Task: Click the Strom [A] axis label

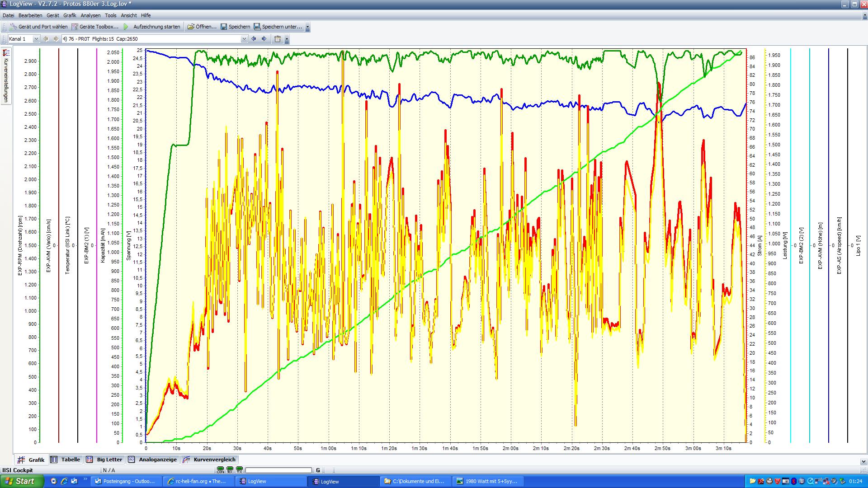Action: click(x=759, y=245)
